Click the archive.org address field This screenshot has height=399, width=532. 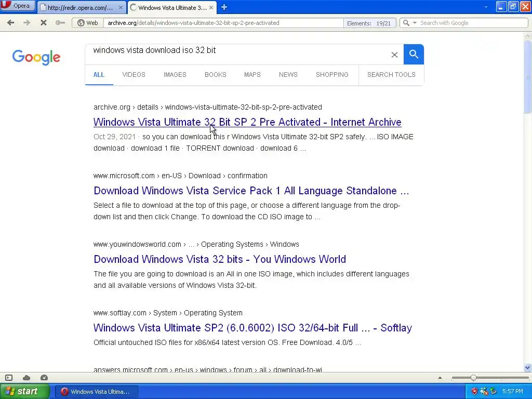click(x=224, y=23)
